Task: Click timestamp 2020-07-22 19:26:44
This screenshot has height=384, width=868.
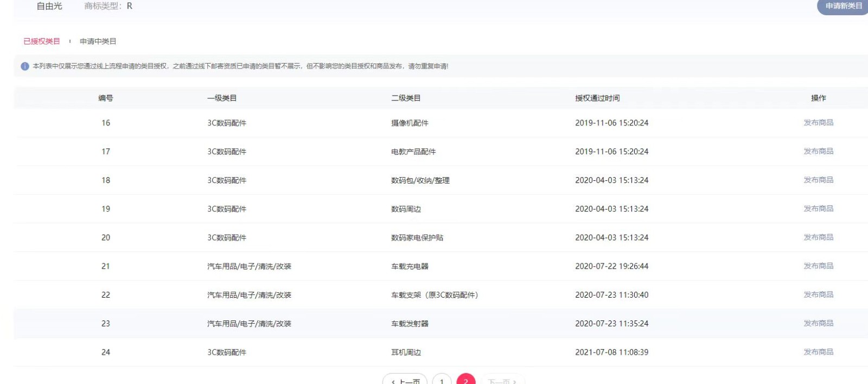Action: [612, 266]
